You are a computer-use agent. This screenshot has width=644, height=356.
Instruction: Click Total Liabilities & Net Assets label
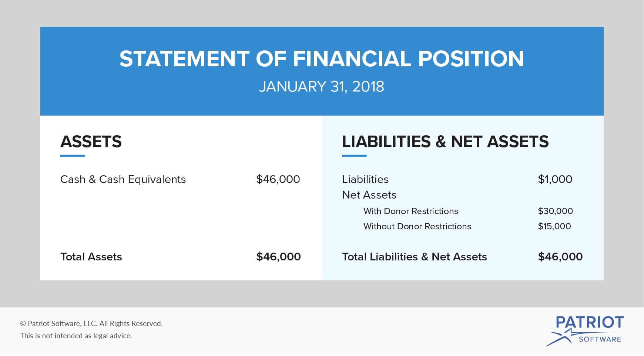point(415,257)
